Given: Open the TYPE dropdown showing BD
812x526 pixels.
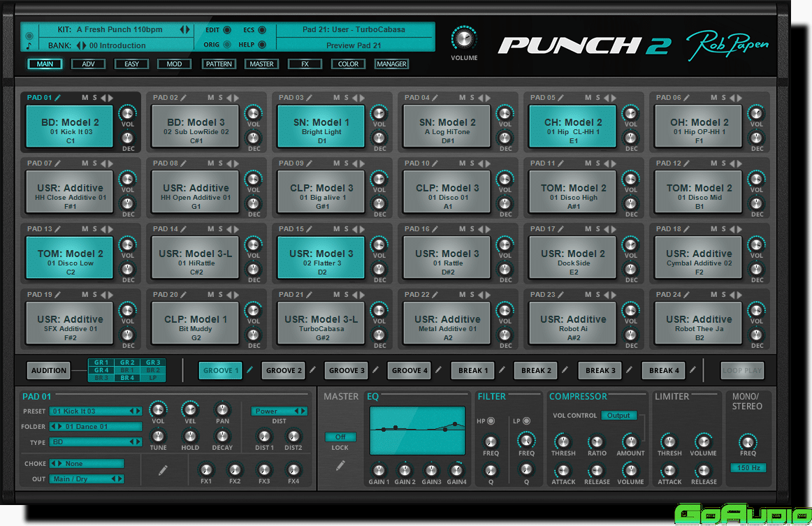Looking at the screenshot, I should pos(96,442).
